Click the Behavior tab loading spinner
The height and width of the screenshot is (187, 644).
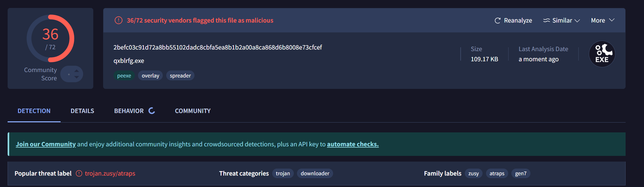(x=152, y=111)
